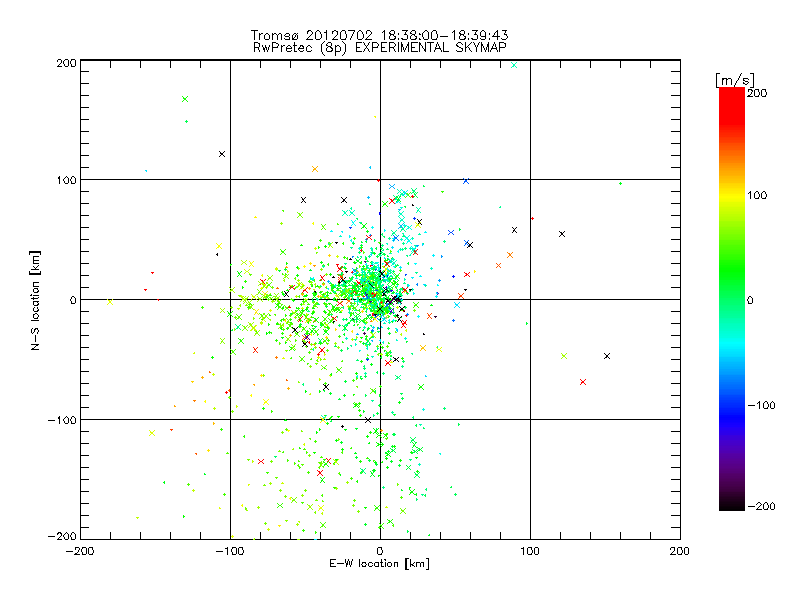
Task: Click the color bar label "0"
Action: [x=750, y=300]
